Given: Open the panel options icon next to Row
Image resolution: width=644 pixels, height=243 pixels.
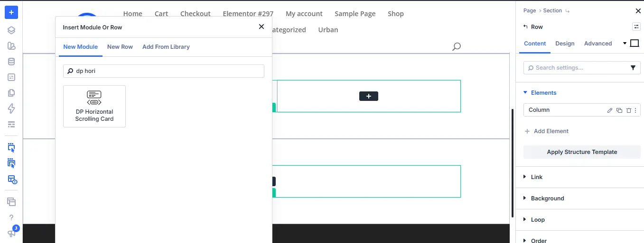Looking at the screenshot, I should (636, 27).
